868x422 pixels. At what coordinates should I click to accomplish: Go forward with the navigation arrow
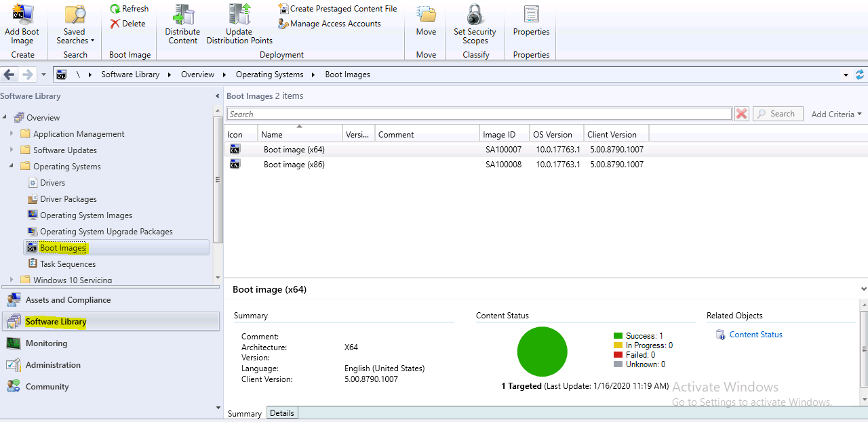pos(27,75)
